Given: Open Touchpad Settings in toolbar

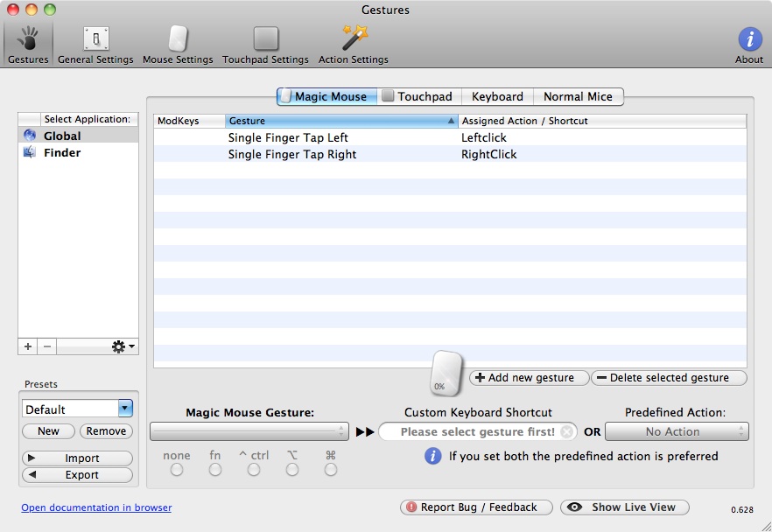Looking at the screenshot, I should tap(265, 43).
